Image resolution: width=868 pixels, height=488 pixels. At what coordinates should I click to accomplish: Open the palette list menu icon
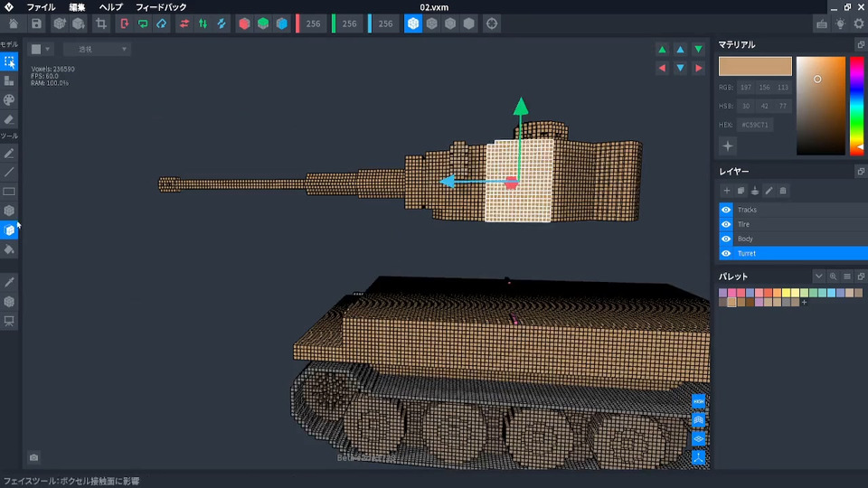pos(847,277)
